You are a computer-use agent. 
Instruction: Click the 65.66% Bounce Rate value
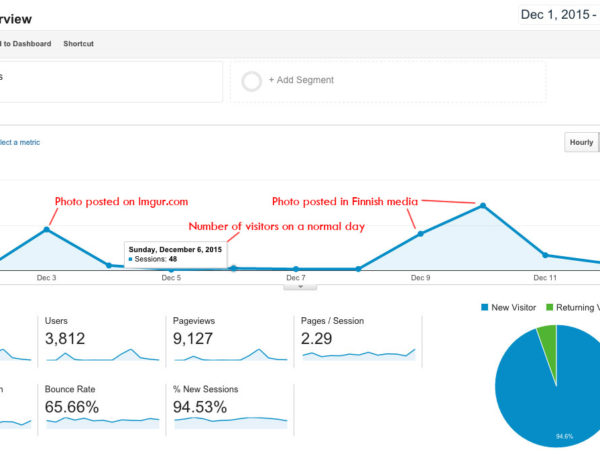point(72,407)
